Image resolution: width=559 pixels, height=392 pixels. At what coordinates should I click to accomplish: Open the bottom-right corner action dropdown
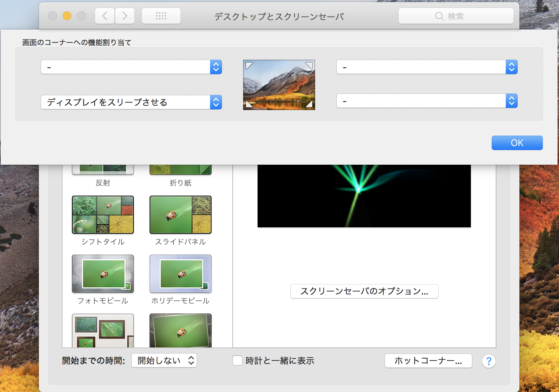coord(427,101)
